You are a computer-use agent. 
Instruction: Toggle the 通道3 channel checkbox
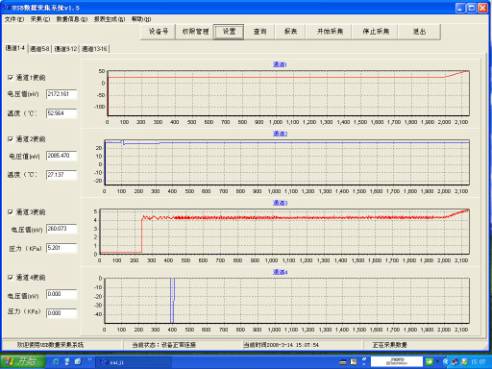(10, 212)
